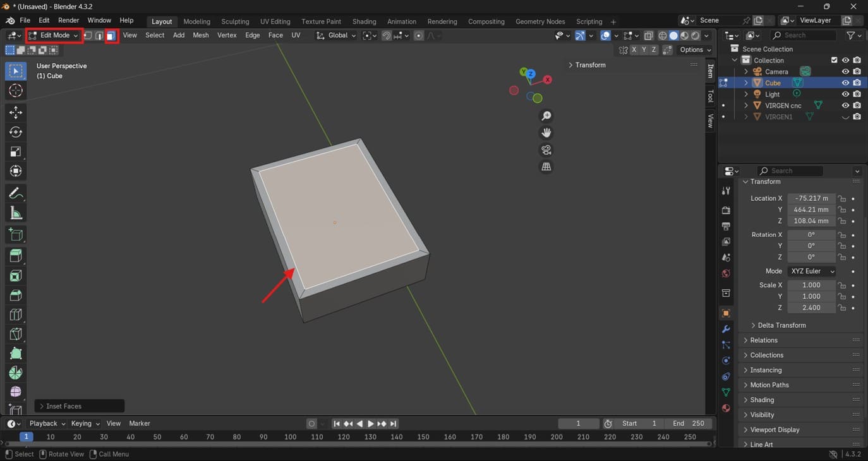The width and height of the screenshot is (868, 461).
Task: Open the Mesh menu
Action: coord(201,35)
